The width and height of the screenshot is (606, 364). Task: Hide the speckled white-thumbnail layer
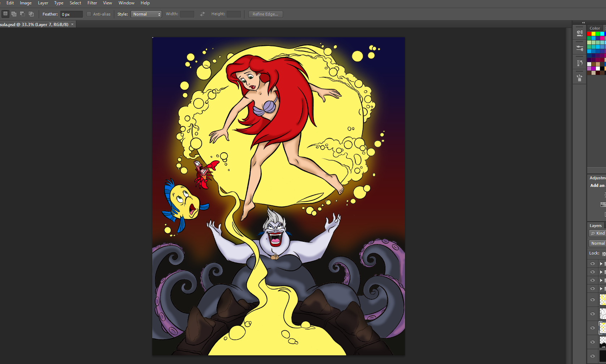click(593, 314)
